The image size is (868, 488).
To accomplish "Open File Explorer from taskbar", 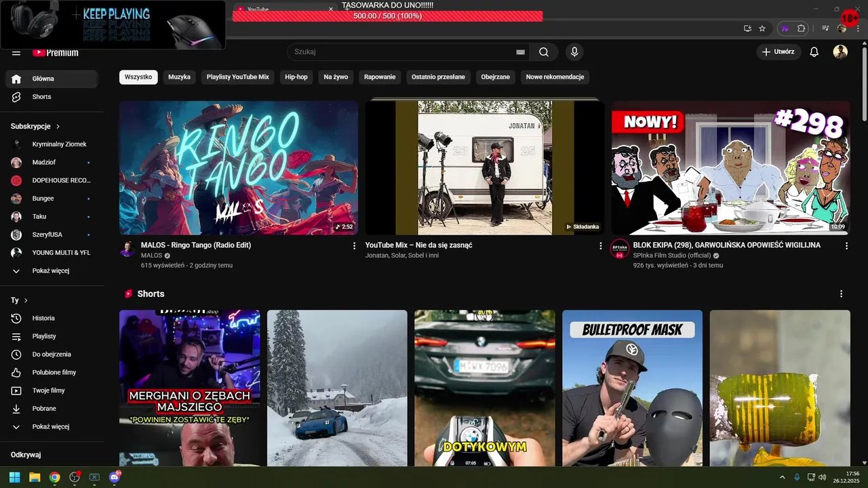I will (x=35, y=477).
